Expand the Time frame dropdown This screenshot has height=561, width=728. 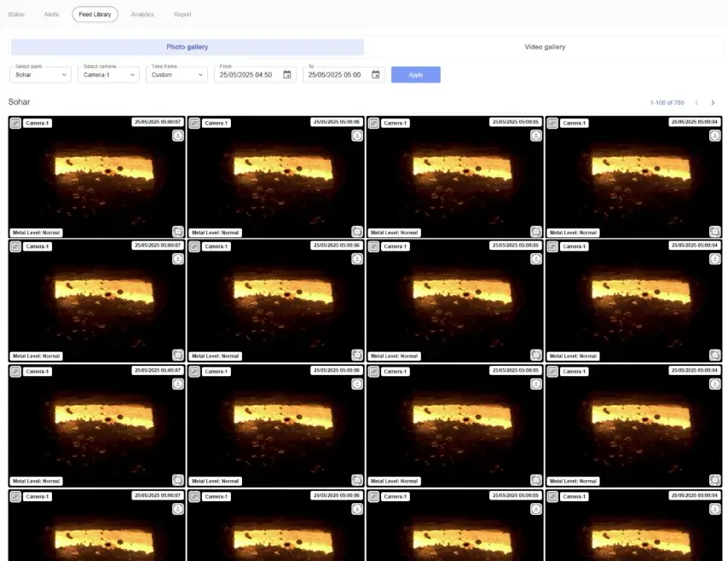tap(176, 75)
